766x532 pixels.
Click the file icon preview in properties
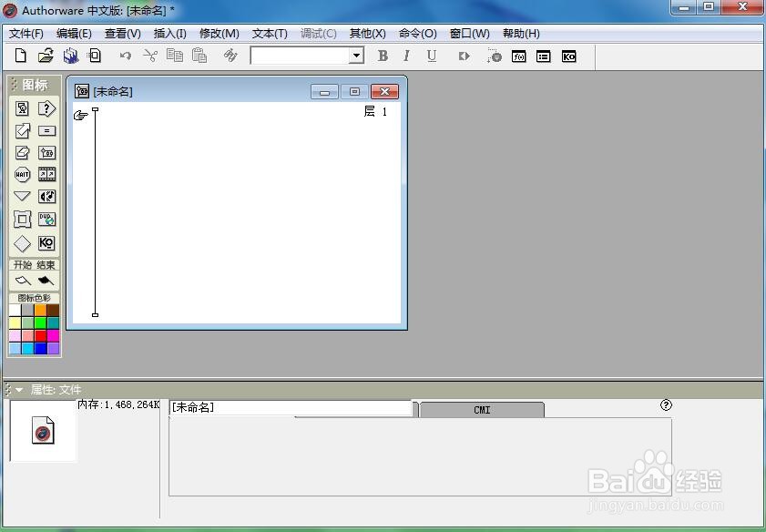[x=43, y=430]
